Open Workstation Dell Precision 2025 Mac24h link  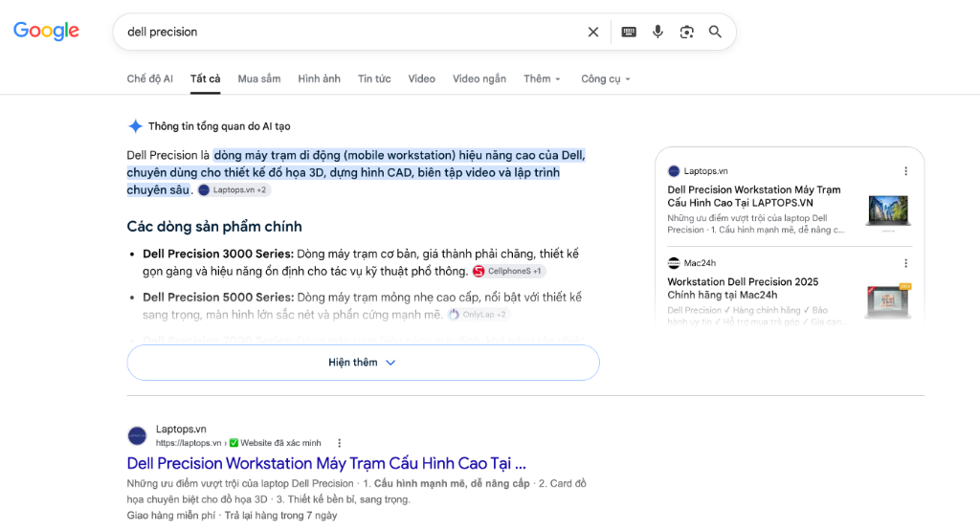(743, 288)
